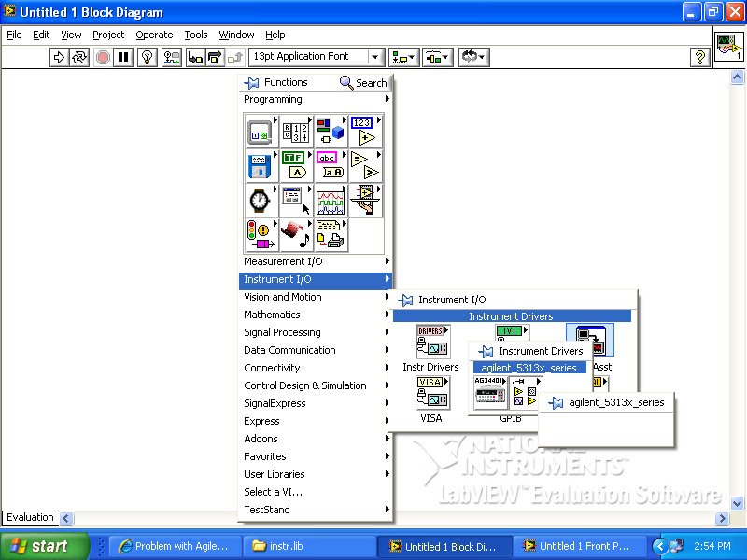This screenshot has width=747, height=560.
Task: Expand Control Design & Simulation category
Action: pos(316,385)
